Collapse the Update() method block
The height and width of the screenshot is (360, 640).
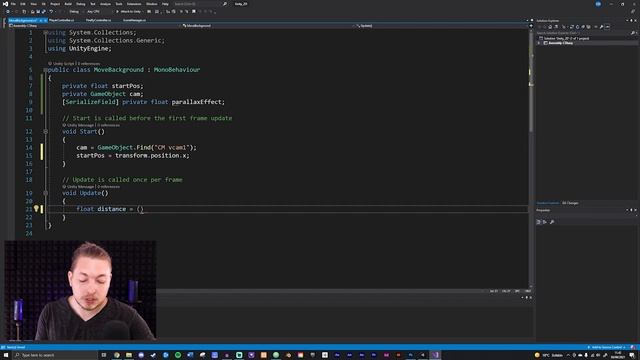(46, 193)
